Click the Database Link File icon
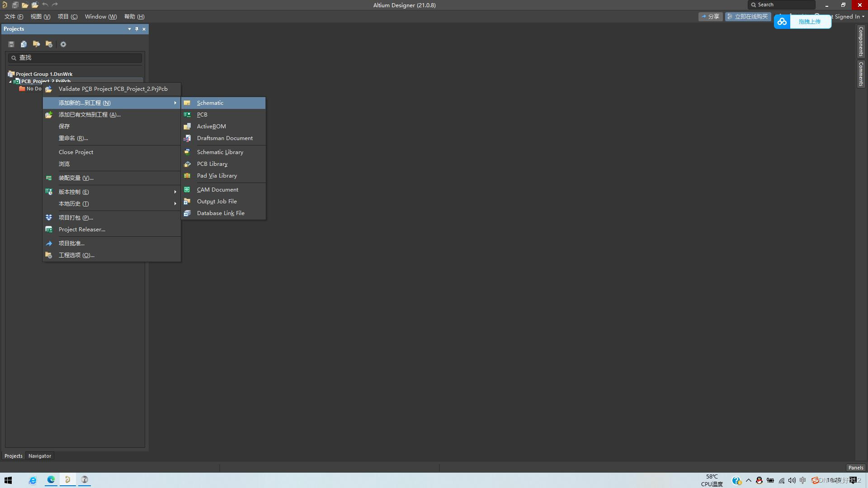This screenshot has width=868, height=488. click(x=187, y=213)
